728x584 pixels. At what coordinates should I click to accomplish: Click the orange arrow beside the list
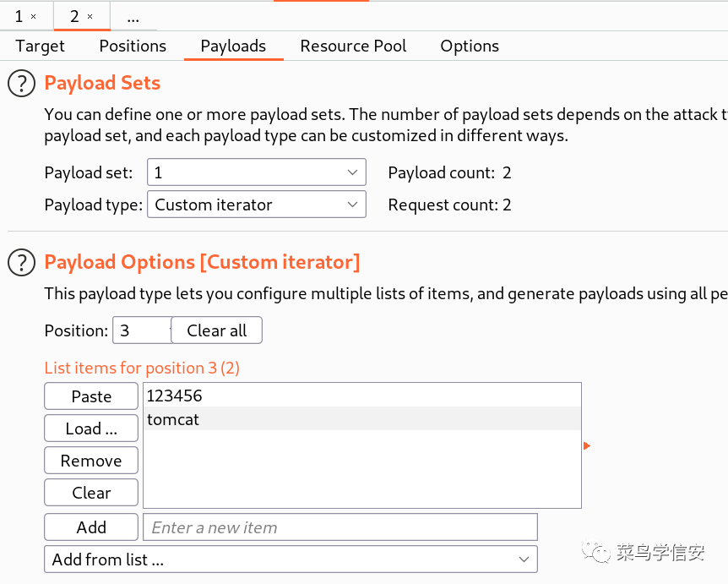pyautogui.click(x=587, y=446)
